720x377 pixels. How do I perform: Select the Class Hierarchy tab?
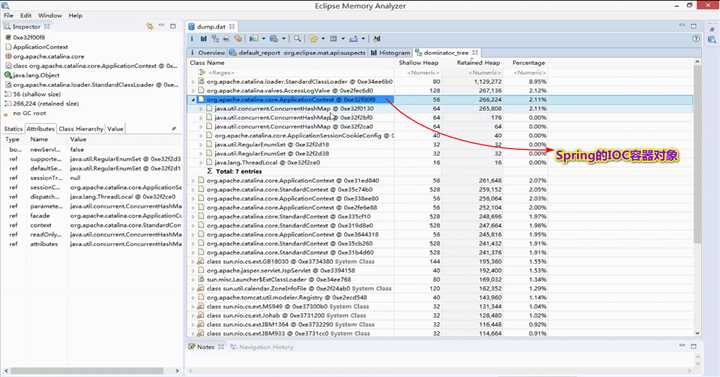pos(81,129)
